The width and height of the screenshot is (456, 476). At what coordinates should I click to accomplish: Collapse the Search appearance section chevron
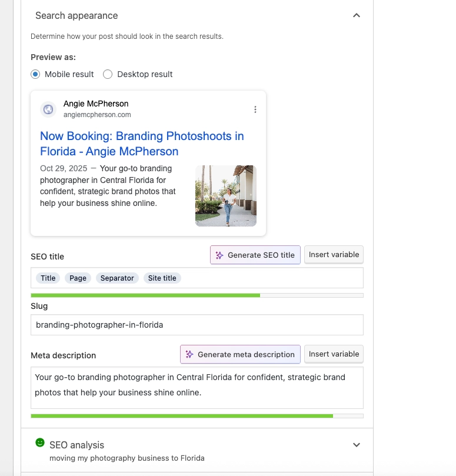(x=357, y=15)
